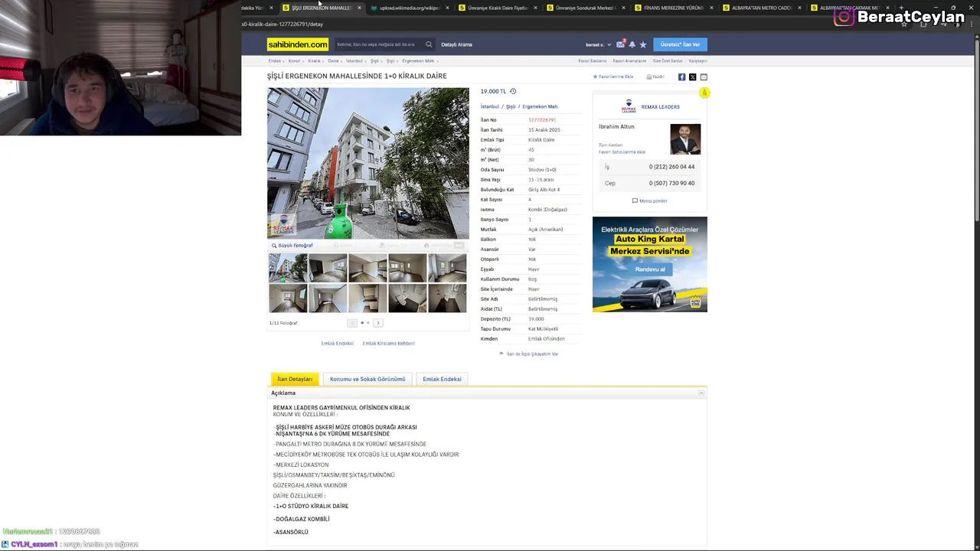Click browser address bar URL
Image resolution: width=980 pixels, height=551 pixels.
283,24
